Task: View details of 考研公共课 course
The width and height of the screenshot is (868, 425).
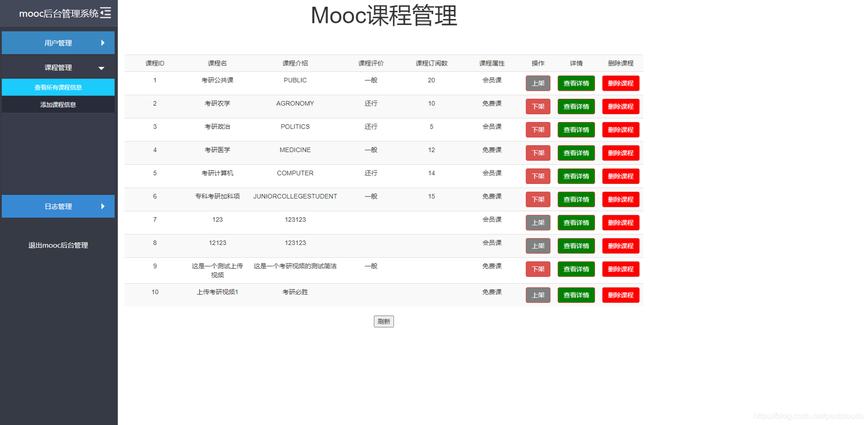Action: [576, 83]
